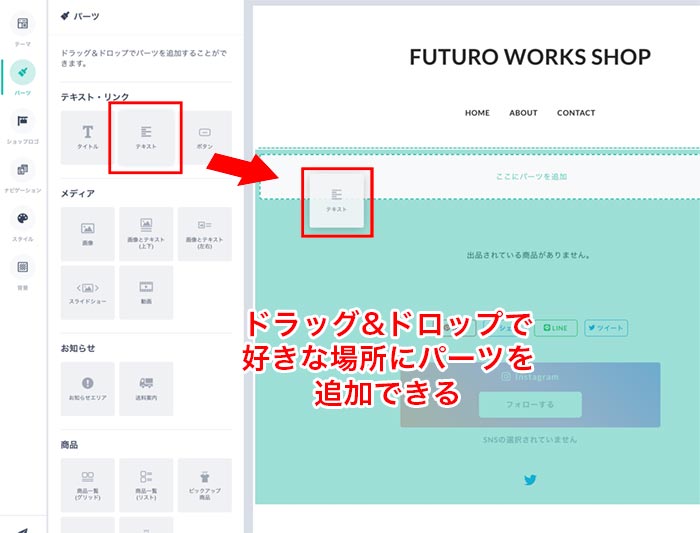Viewport: 700px width, 533px height.
Task: Open the CONTACT navigation link
Action: pyautogui.click(x=576, y=113)
